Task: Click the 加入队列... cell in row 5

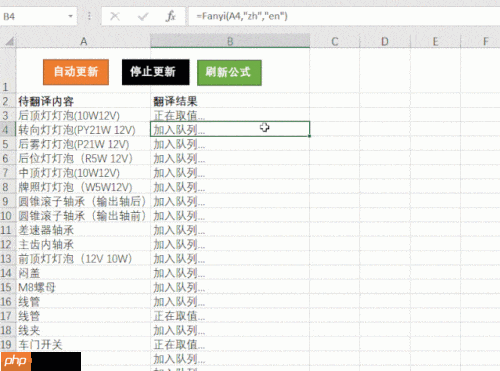Action: tap(230, 144)
